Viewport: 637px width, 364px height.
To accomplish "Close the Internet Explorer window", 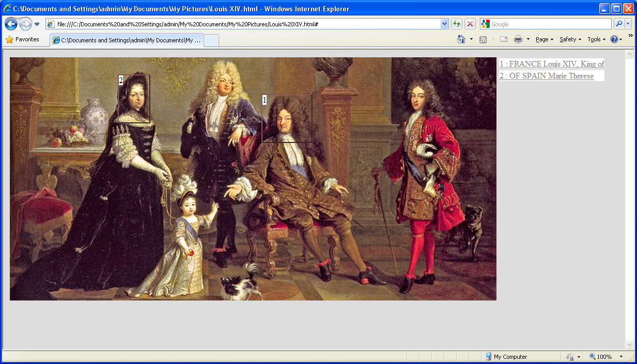I will pos(628,9).
